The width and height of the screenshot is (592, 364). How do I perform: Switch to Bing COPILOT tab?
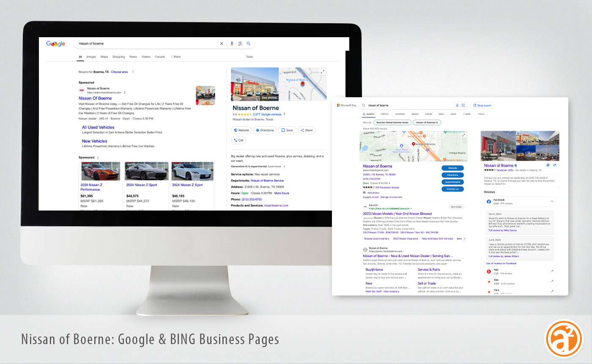384,114
